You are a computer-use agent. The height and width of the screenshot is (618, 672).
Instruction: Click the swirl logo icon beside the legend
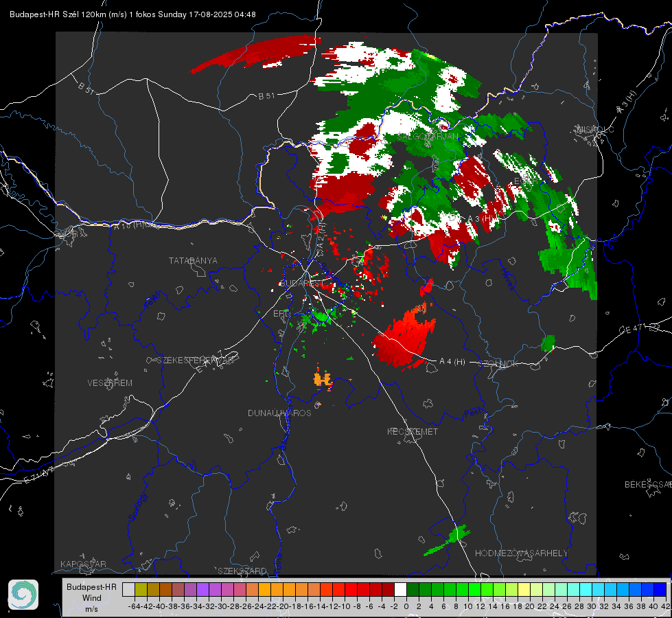[23, 595]
